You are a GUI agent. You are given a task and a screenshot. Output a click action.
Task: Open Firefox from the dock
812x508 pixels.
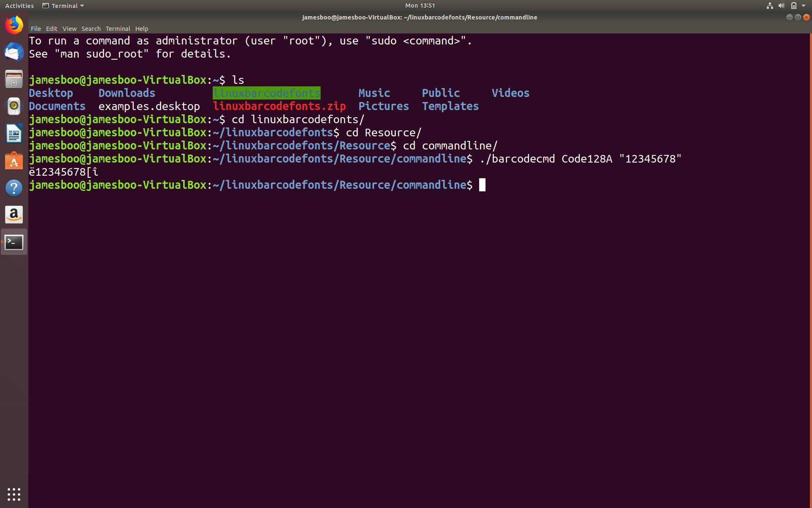click(14, 25)
